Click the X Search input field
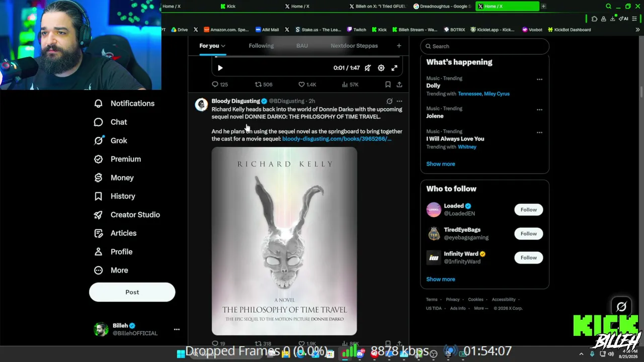Viewport: 644px width, 362px height. (485, 46)
